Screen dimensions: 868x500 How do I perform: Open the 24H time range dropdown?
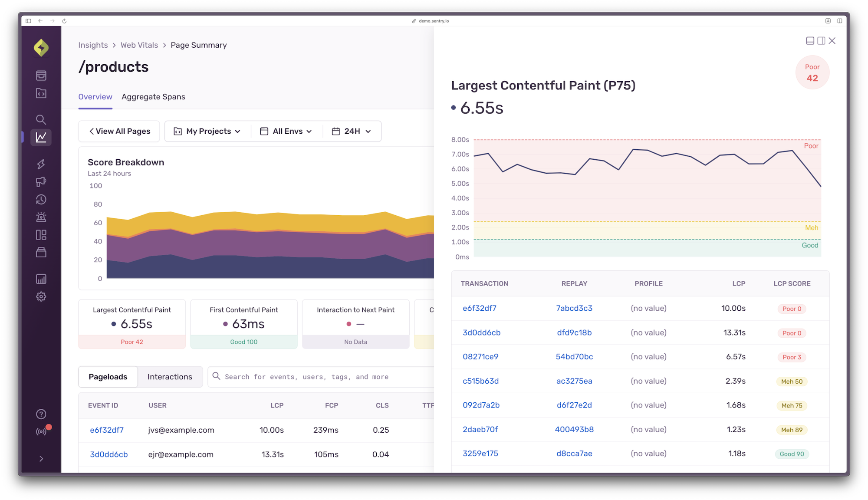(x=352, y=131)
